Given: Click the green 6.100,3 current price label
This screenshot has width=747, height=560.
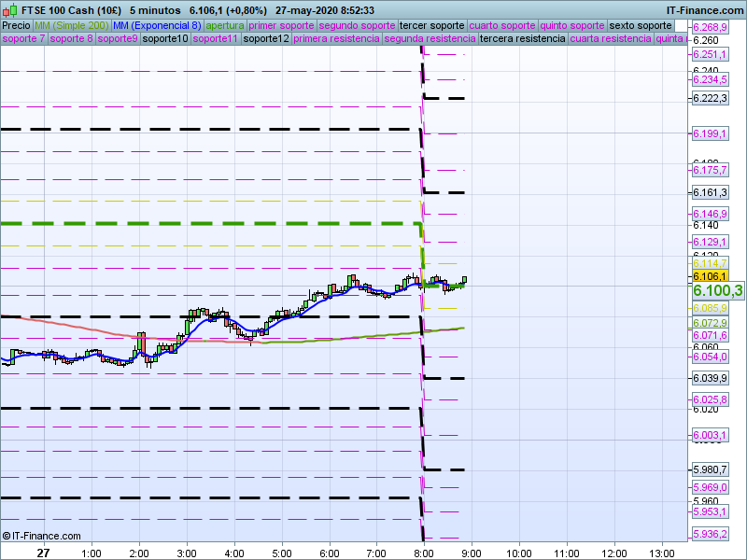Looking at the screenshot, I should coord(717,291).
